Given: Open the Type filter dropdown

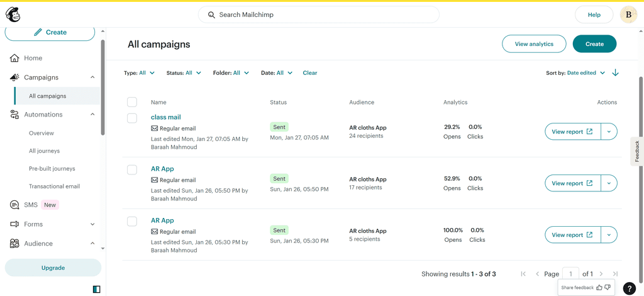Looking at the screenshot, I should tap(139, 73).
